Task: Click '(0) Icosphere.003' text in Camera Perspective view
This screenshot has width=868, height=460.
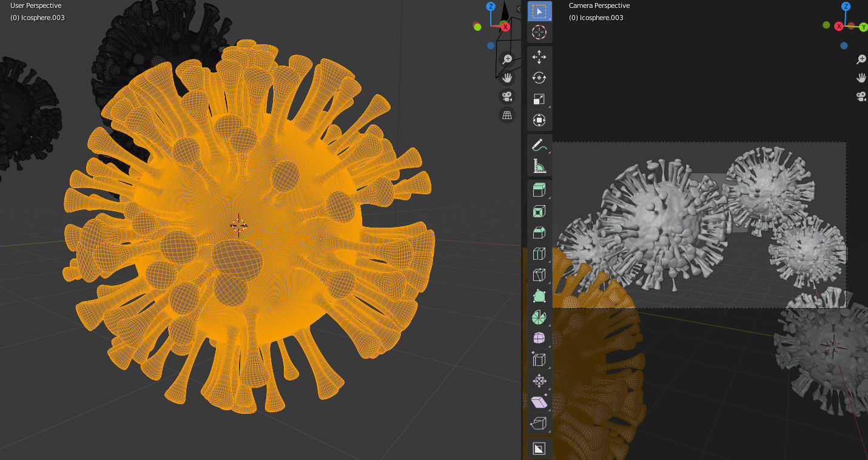Action: pos(596,18)
